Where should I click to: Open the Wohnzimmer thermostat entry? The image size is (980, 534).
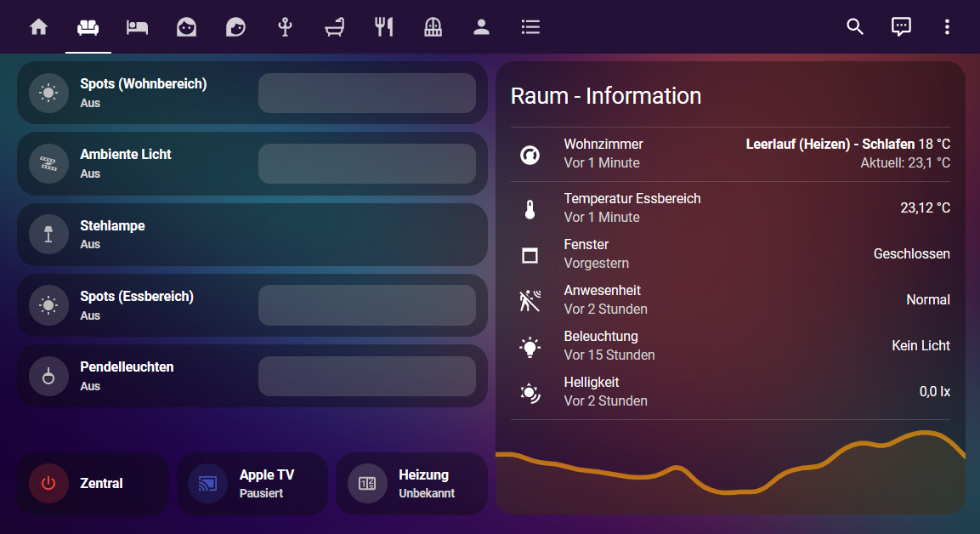(x=730, y=154)
